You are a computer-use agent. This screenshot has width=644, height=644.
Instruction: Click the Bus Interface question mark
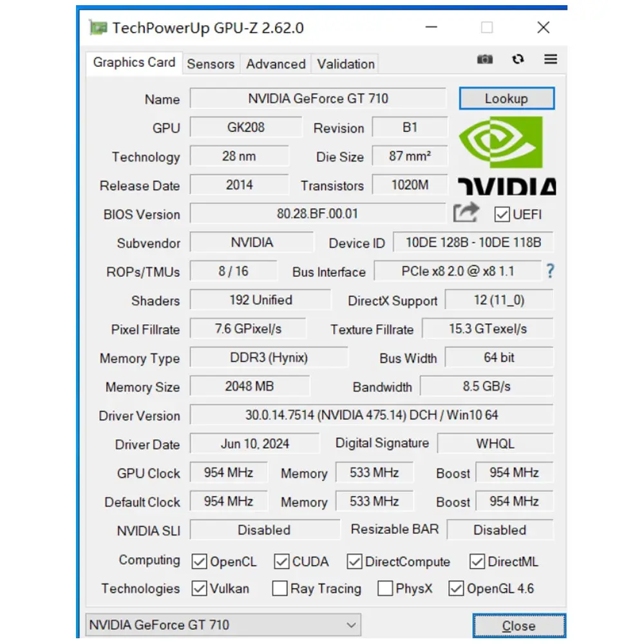(x=551, y=271)
